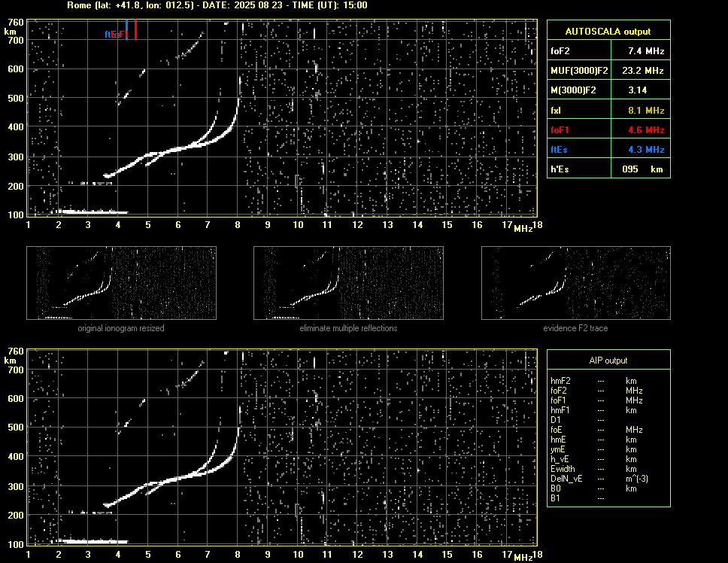
Task: Click the h_vE row in AIP output
Action: click(608, 459)
